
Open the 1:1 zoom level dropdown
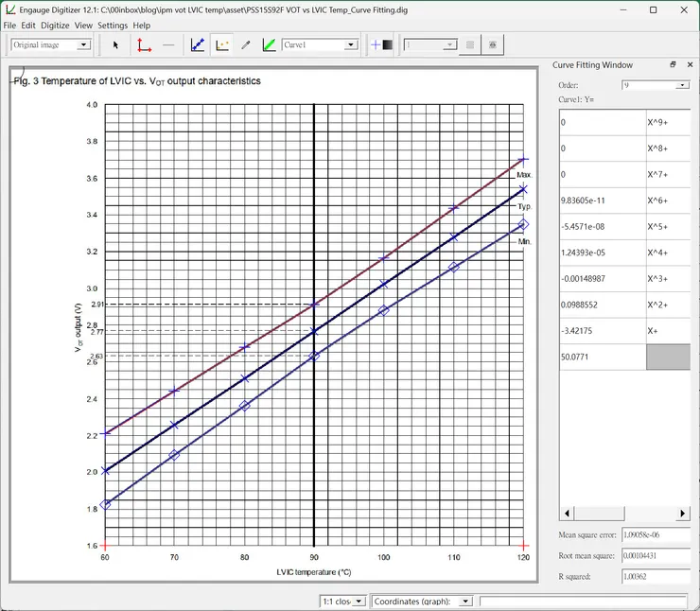[358, 602]
